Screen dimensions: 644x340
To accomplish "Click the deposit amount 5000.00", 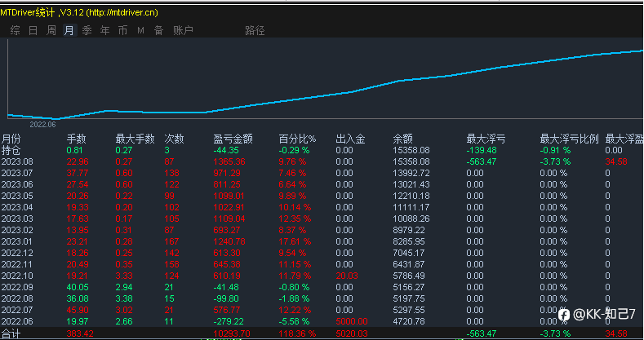I will coord(352,321).
